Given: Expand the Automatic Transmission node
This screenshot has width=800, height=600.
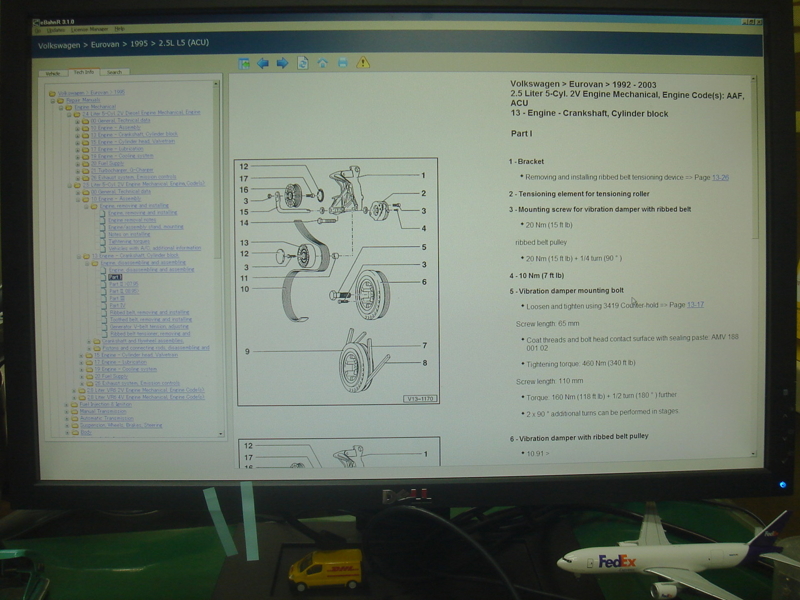Looking at the screenshot, I should pyautogui.click(x=67, y=419).
